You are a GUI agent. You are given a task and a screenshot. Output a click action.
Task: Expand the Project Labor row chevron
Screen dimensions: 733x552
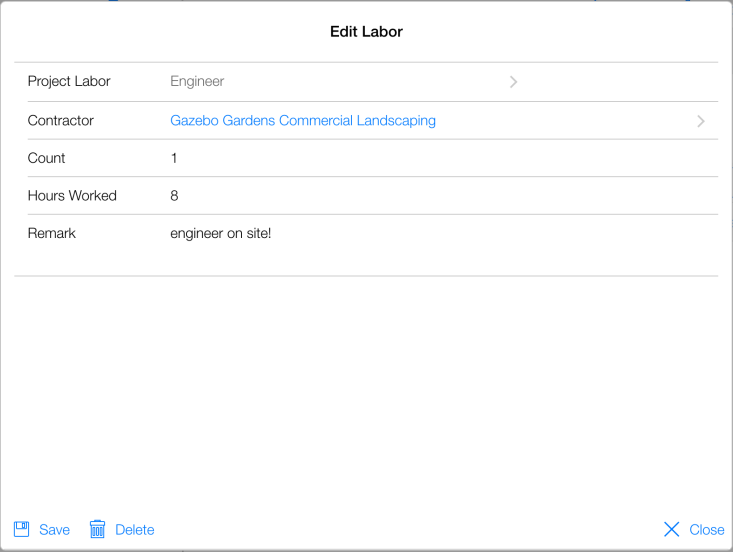513,82
